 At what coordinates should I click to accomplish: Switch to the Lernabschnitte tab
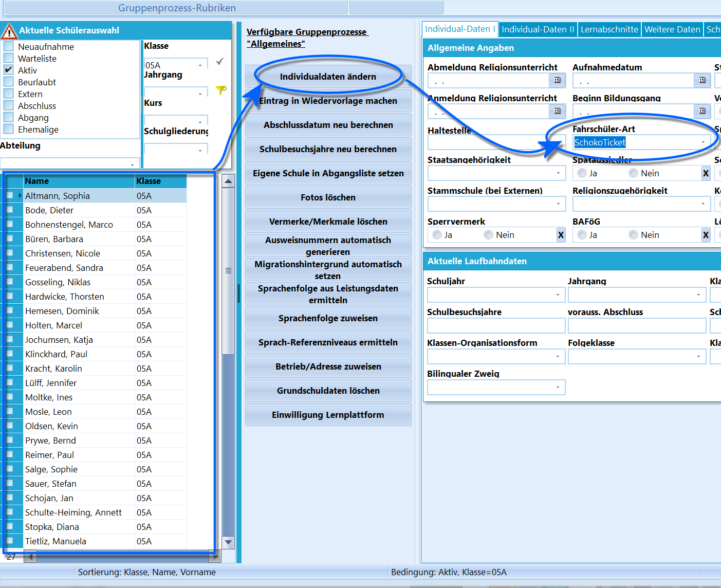coord(609,29)
